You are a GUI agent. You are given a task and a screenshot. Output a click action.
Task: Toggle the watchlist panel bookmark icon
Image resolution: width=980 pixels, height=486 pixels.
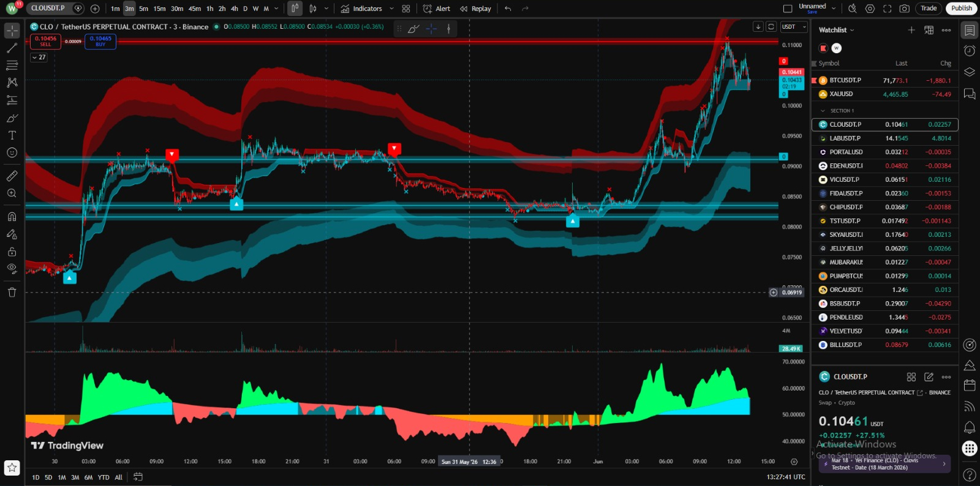(969, 30)
